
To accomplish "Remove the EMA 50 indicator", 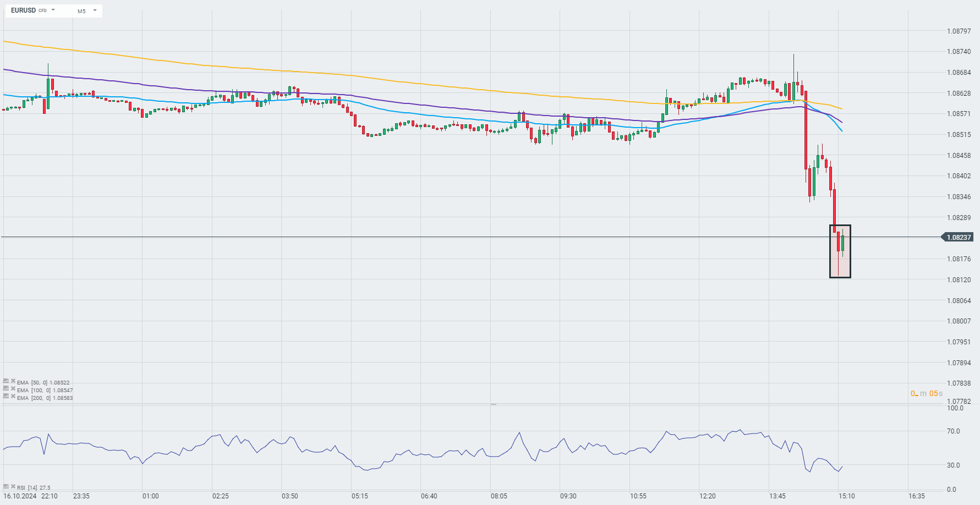I will click(13, 381).
